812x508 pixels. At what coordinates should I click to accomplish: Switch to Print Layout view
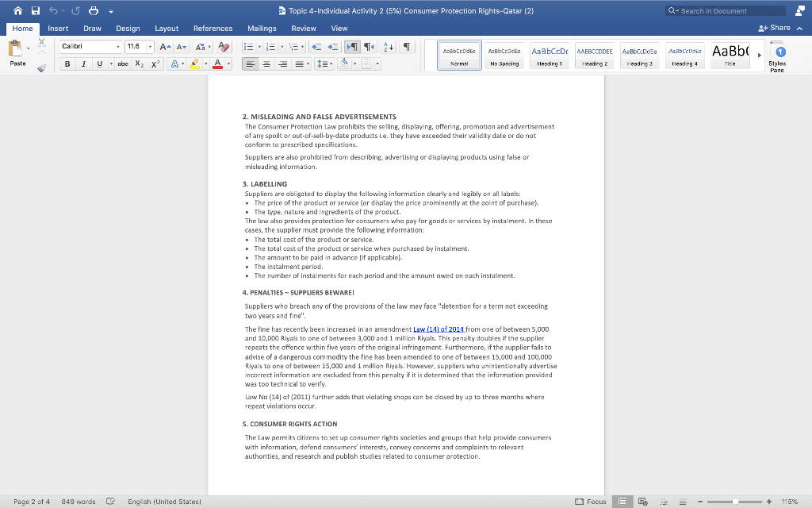point(623,501)
